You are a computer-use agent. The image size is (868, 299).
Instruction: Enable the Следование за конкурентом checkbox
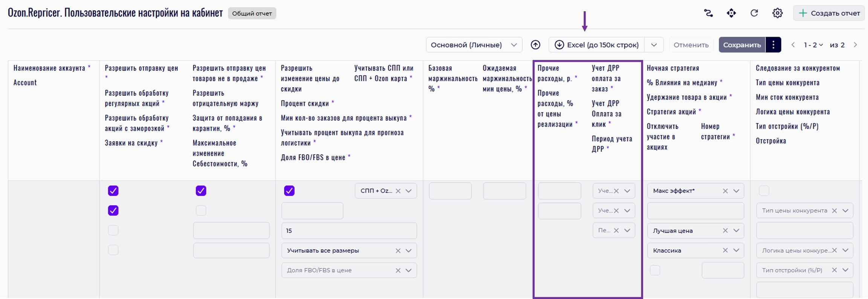tap(764, 191)
